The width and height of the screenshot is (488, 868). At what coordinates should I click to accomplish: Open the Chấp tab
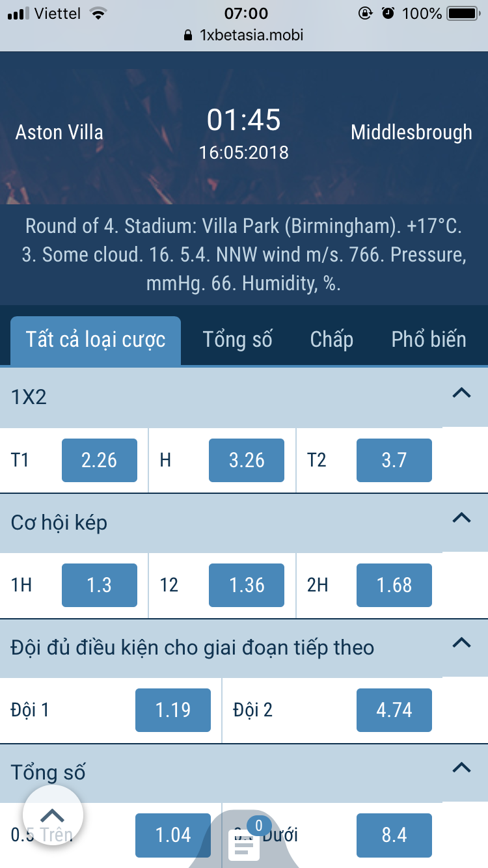tap(332, 340)
